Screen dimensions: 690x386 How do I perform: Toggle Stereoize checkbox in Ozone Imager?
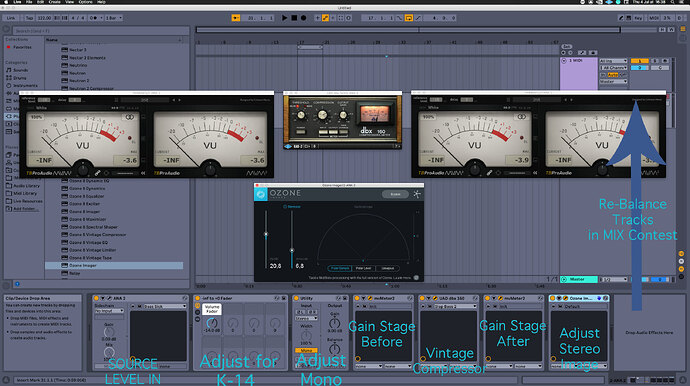pyautogui.click(x=285, y=206)
